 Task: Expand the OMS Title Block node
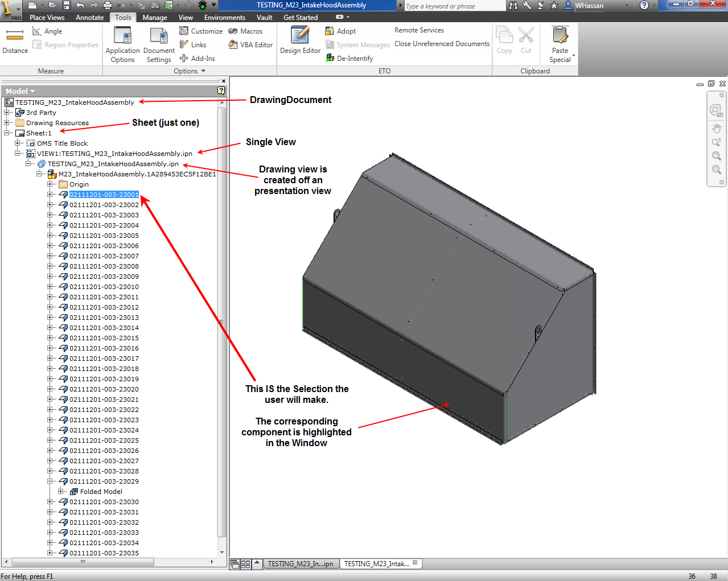tap(17, 143)
